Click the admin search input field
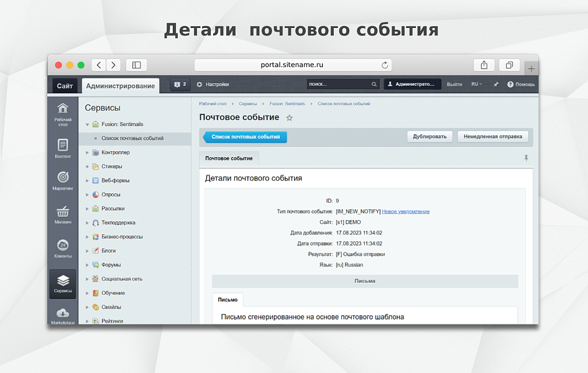This screenshot has width=588, height=373. pyautogui.click(x=338, y=85)
